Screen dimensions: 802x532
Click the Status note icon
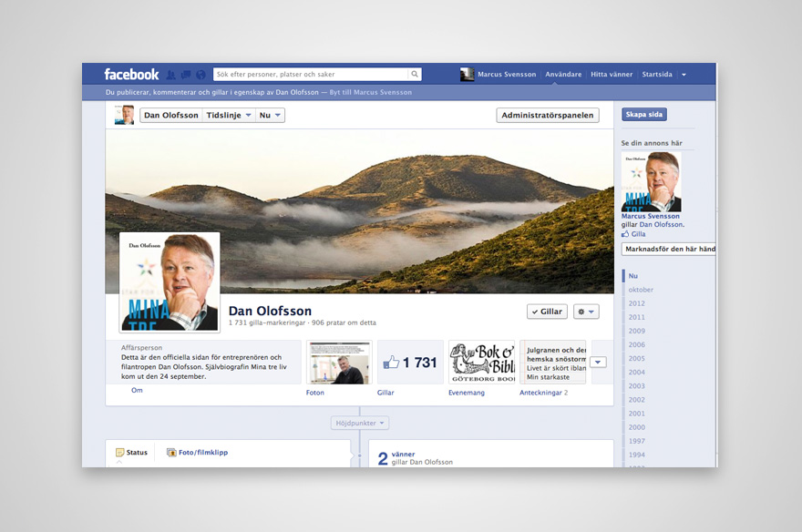(119, 452)
